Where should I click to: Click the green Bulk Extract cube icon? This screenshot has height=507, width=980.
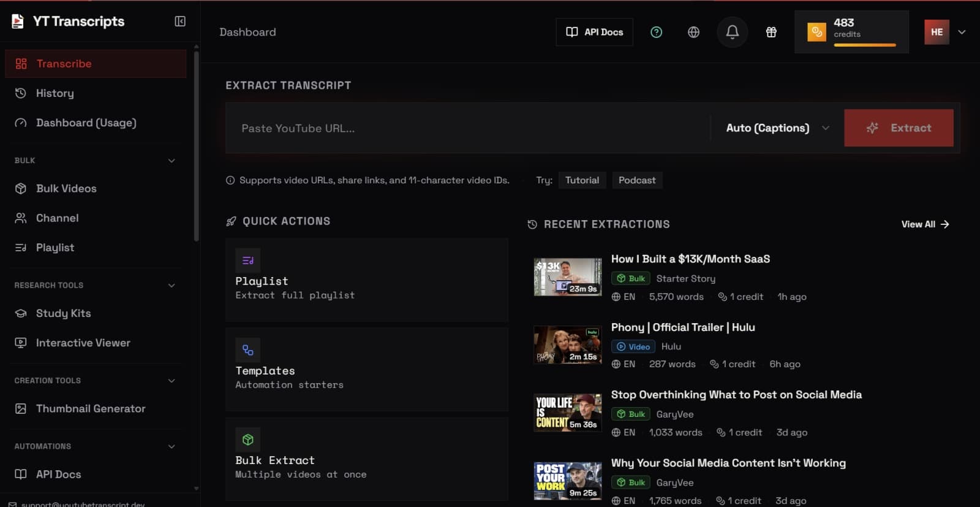click(248, 440)
